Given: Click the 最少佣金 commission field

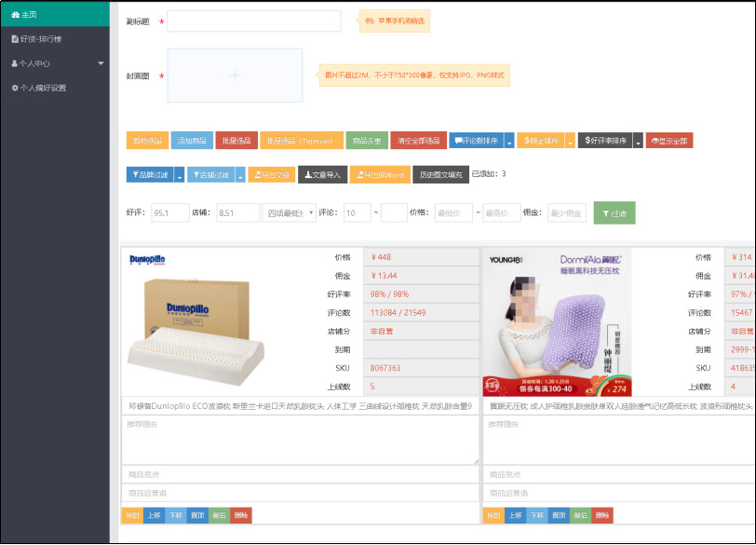Looking at the screenshot, I should tap(567, 212).
